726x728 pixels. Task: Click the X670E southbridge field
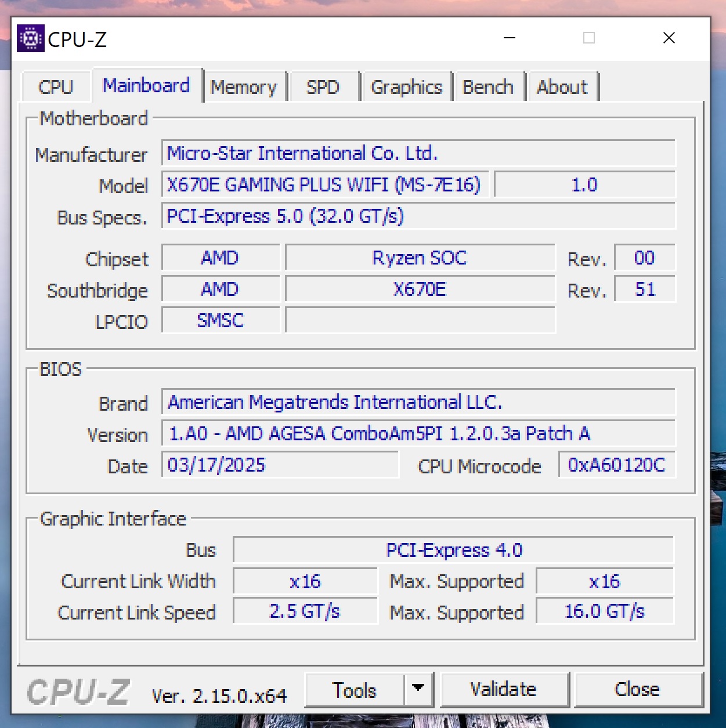[420, 289]
